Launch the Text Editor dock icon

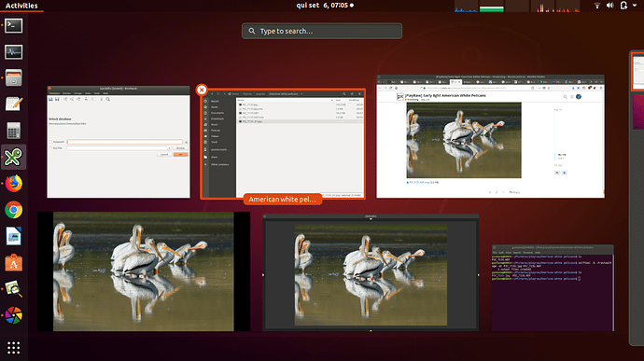[x=14, y=104]
